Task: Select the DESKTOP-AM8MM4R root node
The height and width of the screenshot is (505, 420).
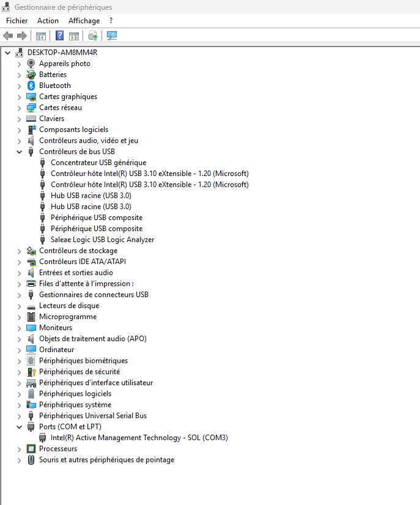Action: click(x=62, y=53)
